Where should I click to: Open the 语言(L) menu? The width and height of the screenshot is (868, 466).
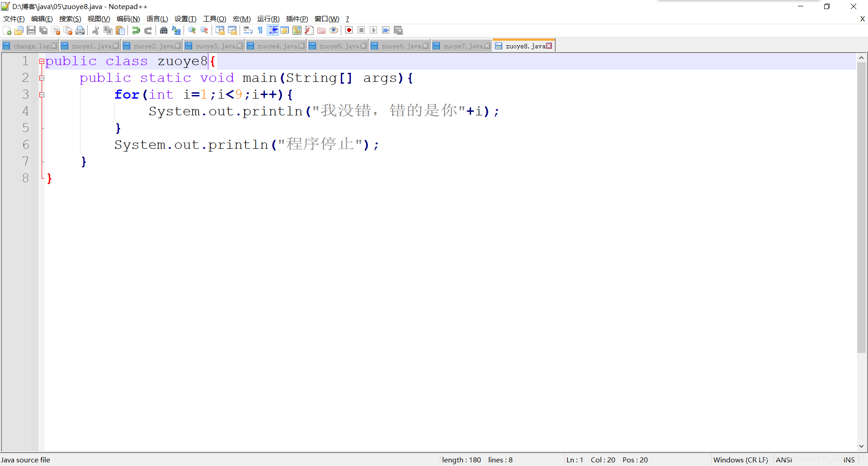pyautogui.click(x=157, y=19)
